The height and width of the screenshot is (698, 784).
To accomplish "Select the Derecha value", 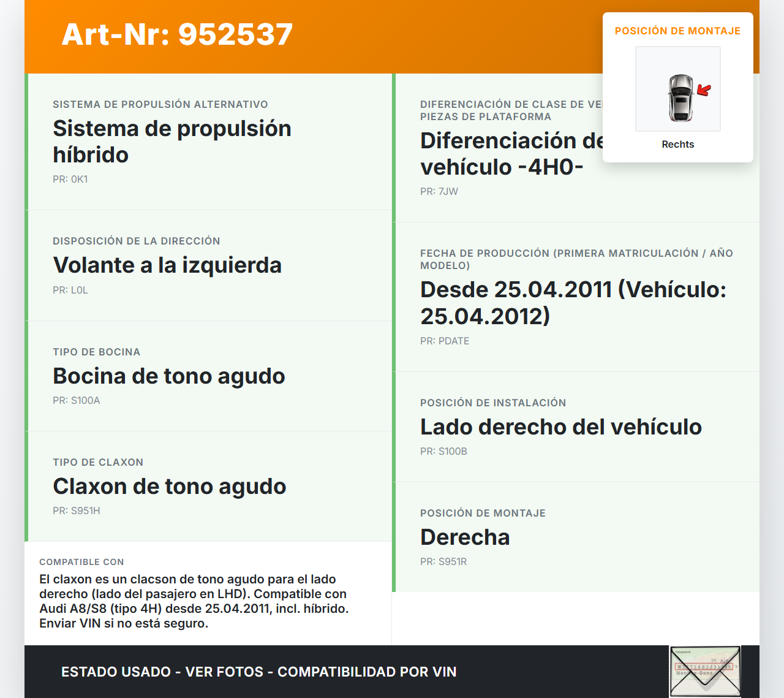I will (x=465, y=537).
